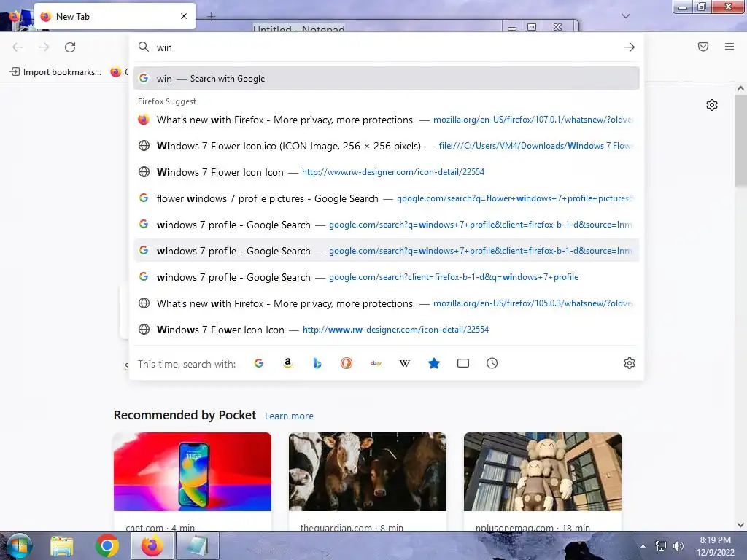This screenshot has width=747, height=560.
Task: Launch Google Chrome from taskbar
Action: pos(107,545)
